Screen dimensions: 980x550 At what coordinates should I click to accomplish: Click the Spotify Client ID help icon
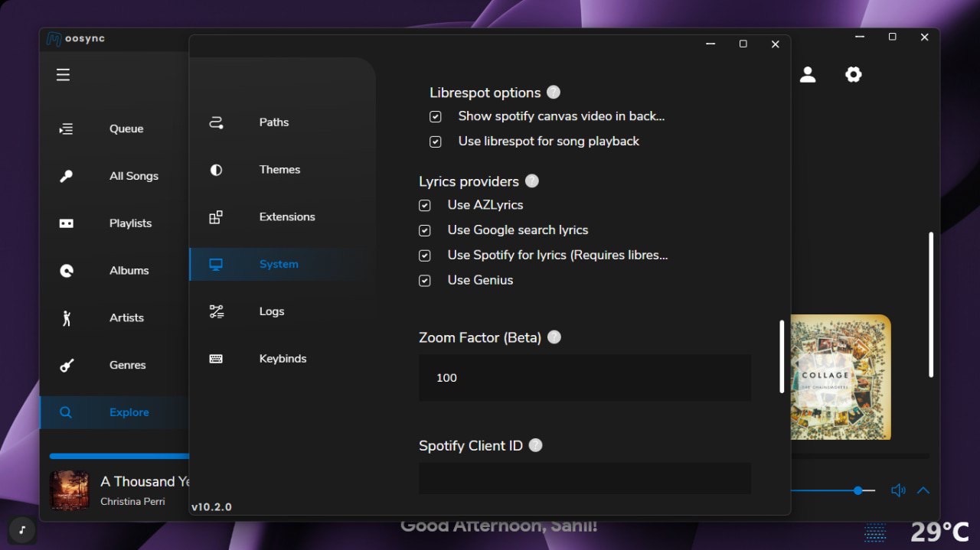536,445
